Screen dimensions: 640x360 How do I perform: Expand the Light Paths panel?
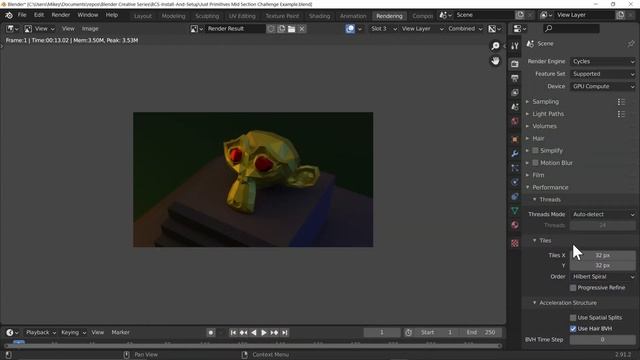(548, 114)
